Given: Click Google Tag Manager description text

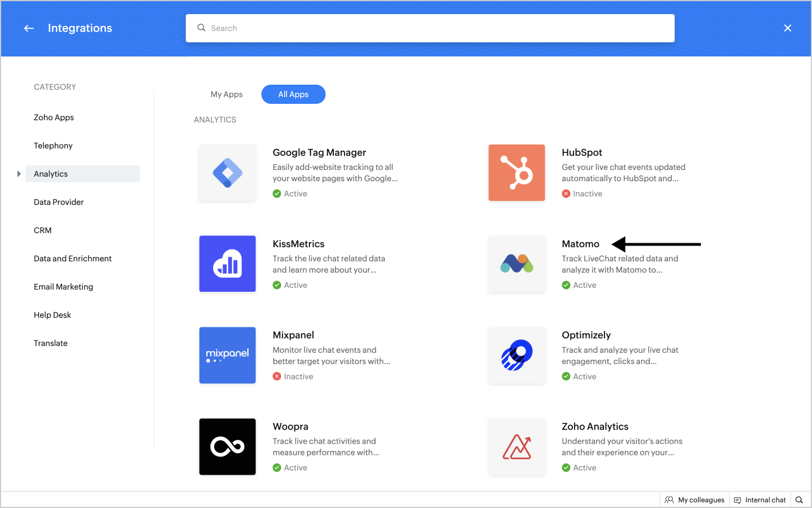Looking at the screenshot, I should (x=336, y=173).
